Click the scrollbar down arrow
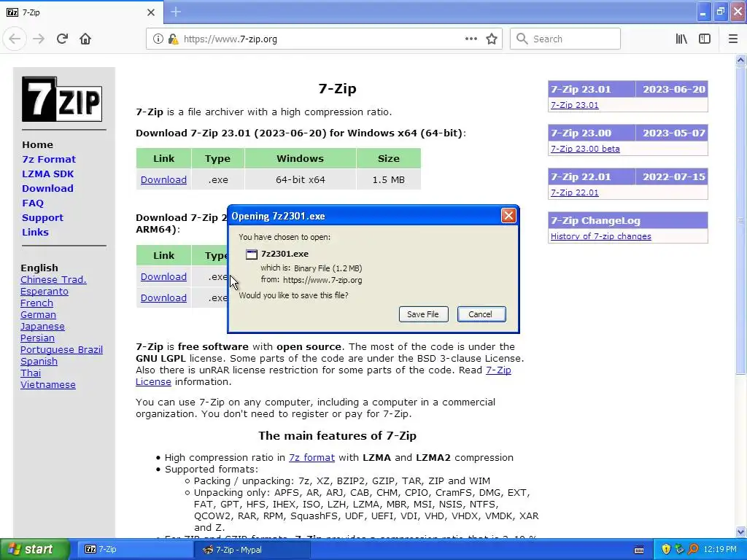This screenshot has width=747, height=560. 741,532
